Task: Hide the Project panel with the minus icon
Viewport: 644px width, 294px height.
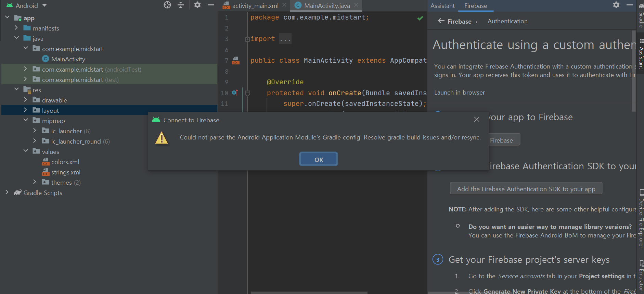Action: [211, 5]
